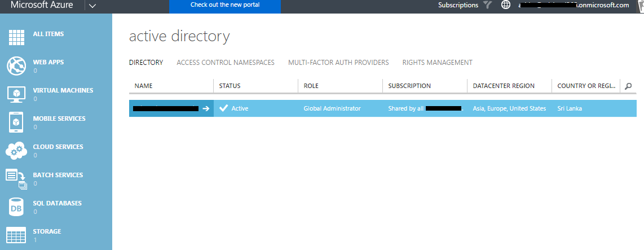Open the Web Apps globe icon
The image size is (644, 250).
(x=16, y=66)
